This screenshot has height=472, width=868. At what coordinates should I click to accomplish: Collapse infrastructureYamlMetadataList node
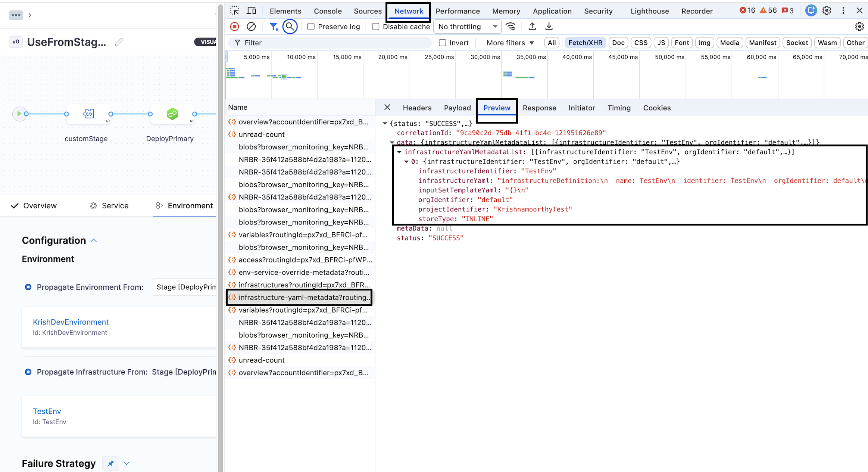pyautogui.click(x=399, y=152)
